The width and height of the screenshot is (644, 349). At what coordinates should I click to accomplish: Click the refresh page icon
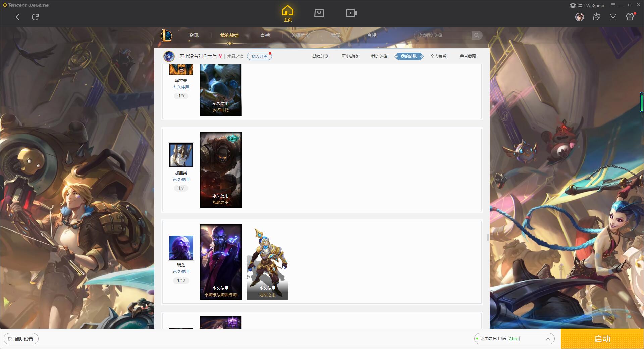(35, 17)
